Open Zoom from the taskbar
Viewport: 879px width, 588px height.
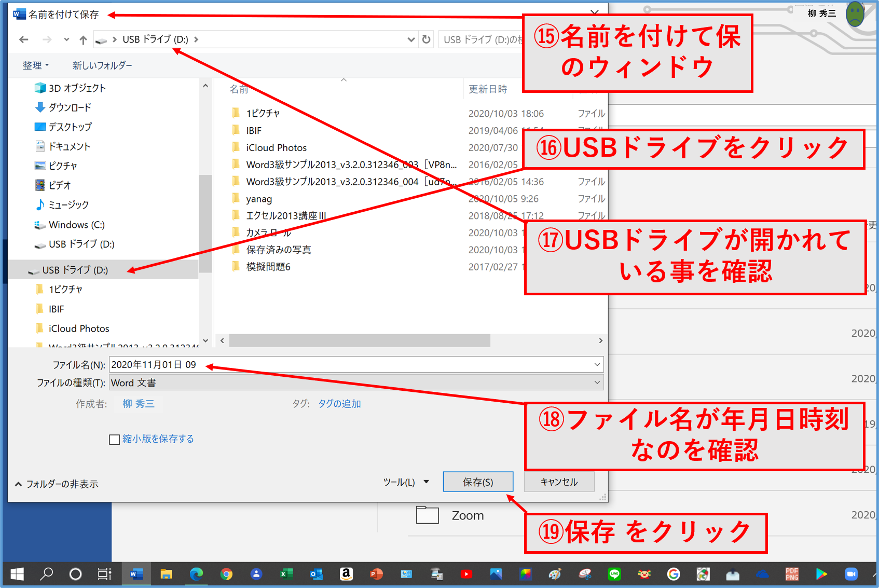click(x=851, y=574)
